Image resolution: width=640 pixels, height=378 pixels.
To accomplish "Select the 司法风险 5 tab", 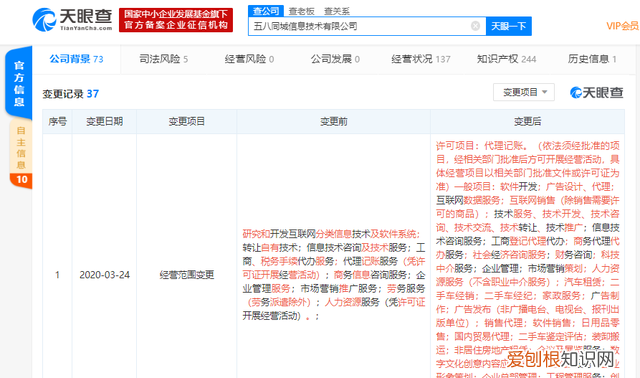I will click(163, 59).
